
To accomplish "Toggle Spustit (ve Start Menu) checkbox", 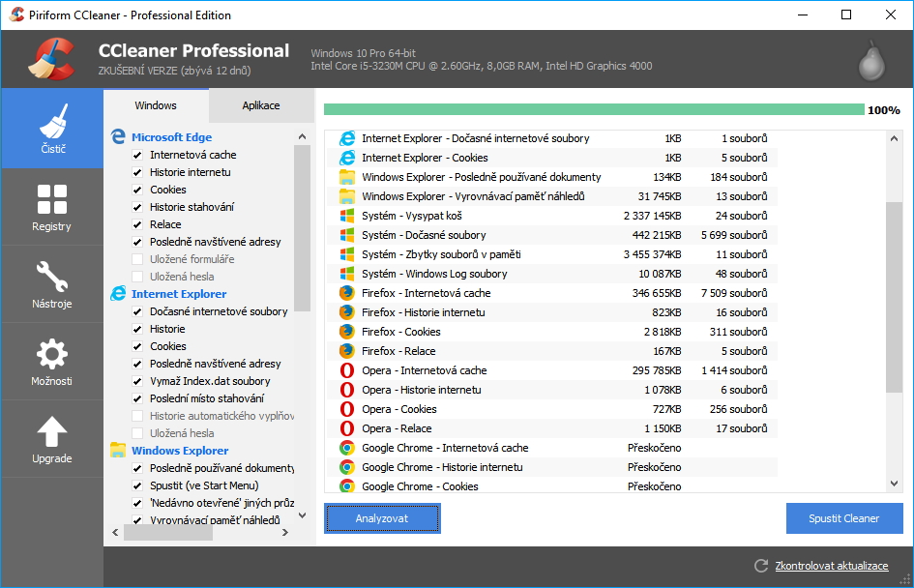I will (x=137, y=485).
